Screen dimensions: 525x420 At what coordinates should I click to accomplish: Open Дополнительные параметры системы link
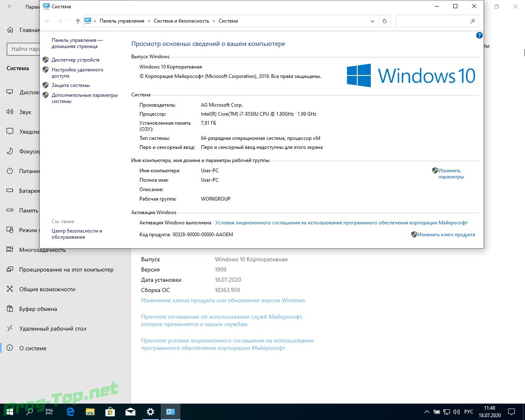[84, 98]
